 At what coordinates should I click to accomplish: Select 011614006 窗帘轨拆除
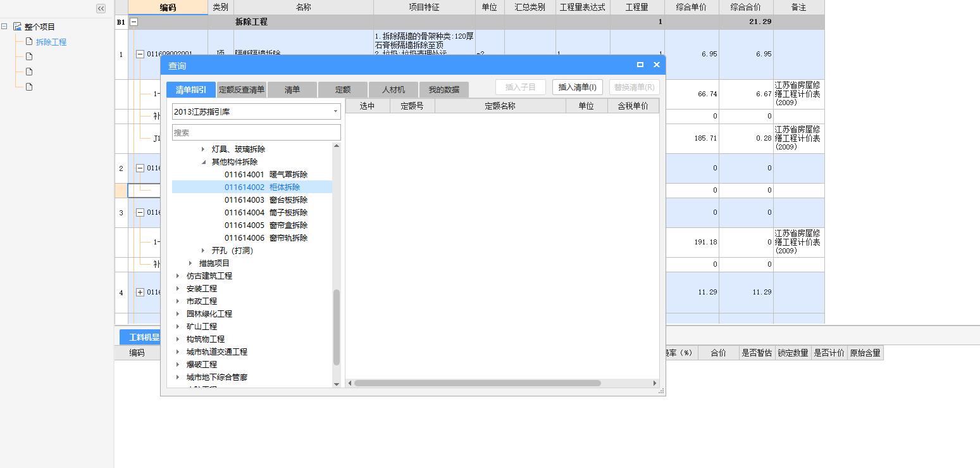click(266, 238)
